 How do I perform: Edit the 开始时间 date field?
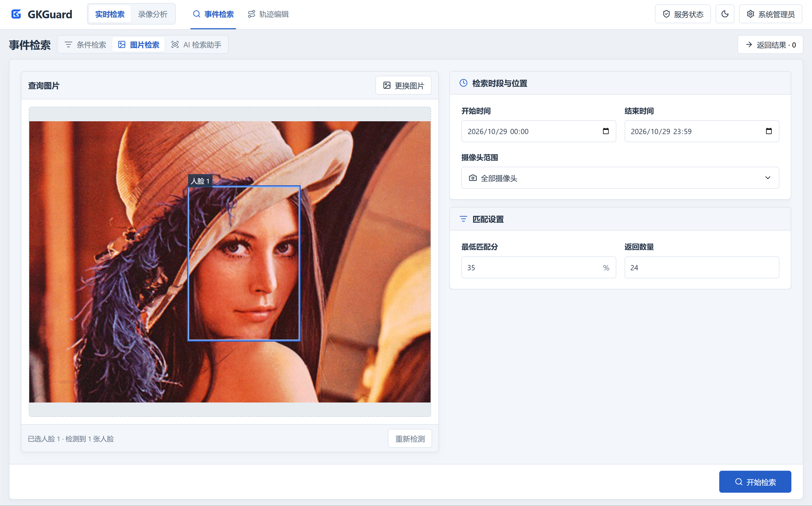538,131
